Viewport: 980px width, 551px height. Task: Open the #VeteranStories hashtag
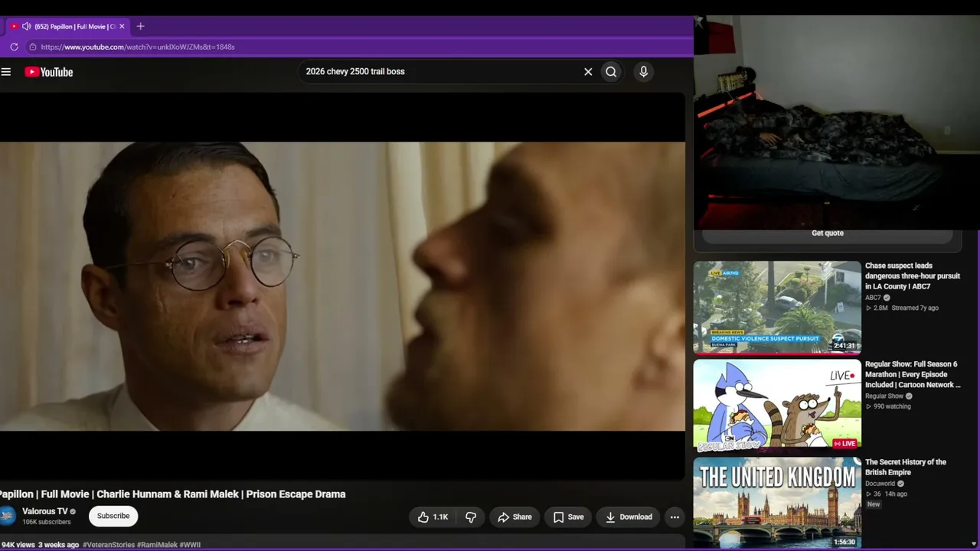click(109, 545)
